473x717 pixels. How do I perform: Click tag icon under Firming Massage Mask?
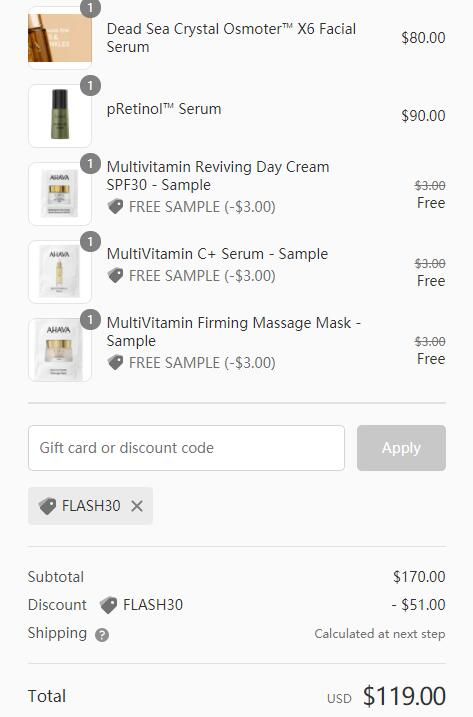pos(115,363)
